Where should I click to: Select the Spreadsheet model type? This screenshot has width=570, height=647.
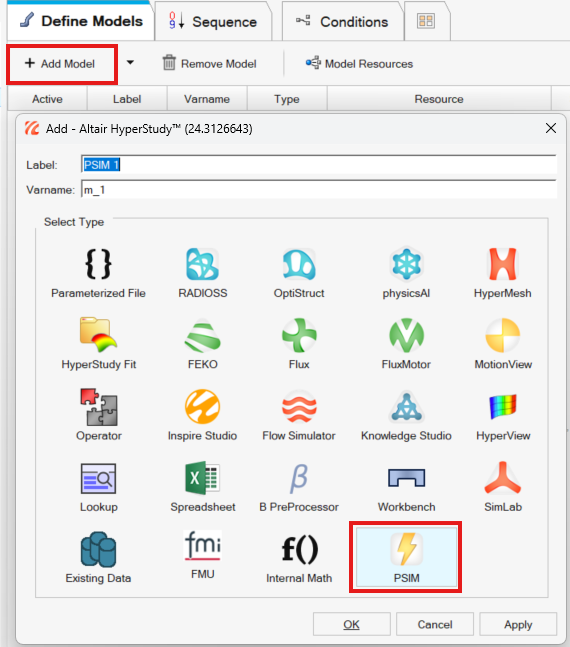tap(202, 487)
